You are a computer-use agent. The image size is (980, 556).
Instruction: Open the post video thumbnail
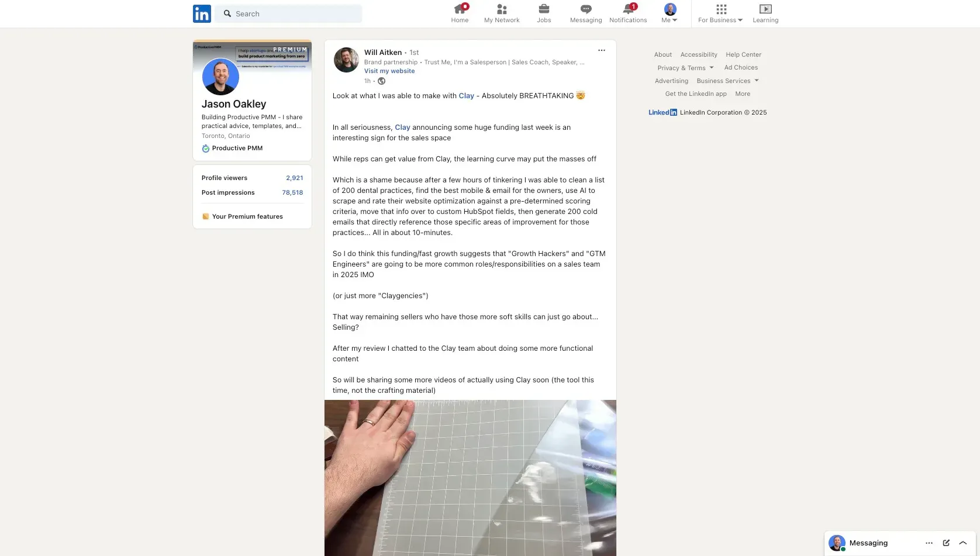(x=470, y=478)
